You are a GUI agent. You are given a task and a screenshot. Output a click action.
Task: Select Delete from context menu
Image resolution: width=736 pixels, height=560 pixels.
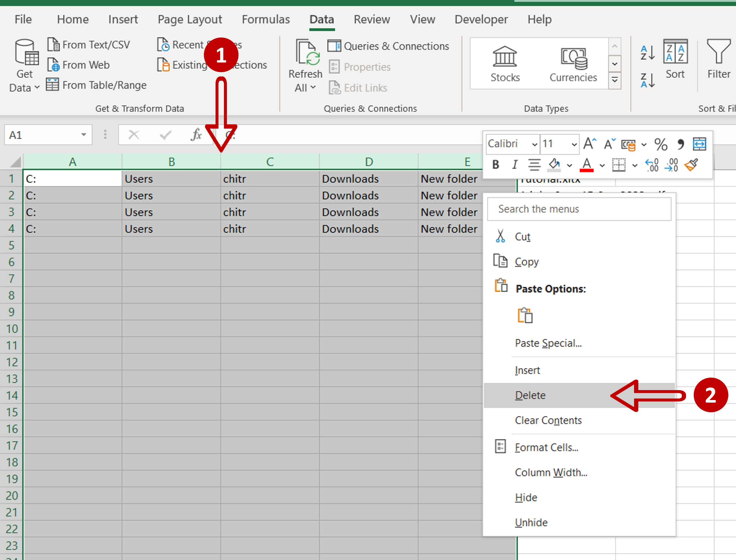pyautogui.click(x=529, y=395)
